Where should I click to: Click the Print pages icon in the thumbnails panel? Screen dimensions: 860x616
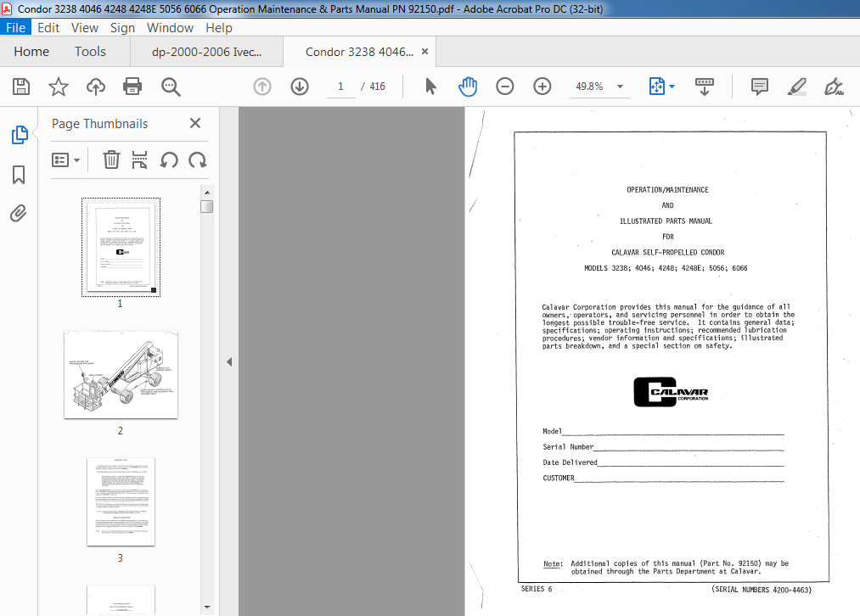139,160
